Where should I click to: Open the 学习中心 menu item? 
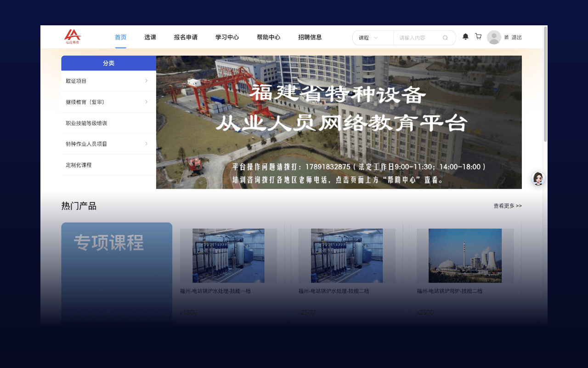227,37
